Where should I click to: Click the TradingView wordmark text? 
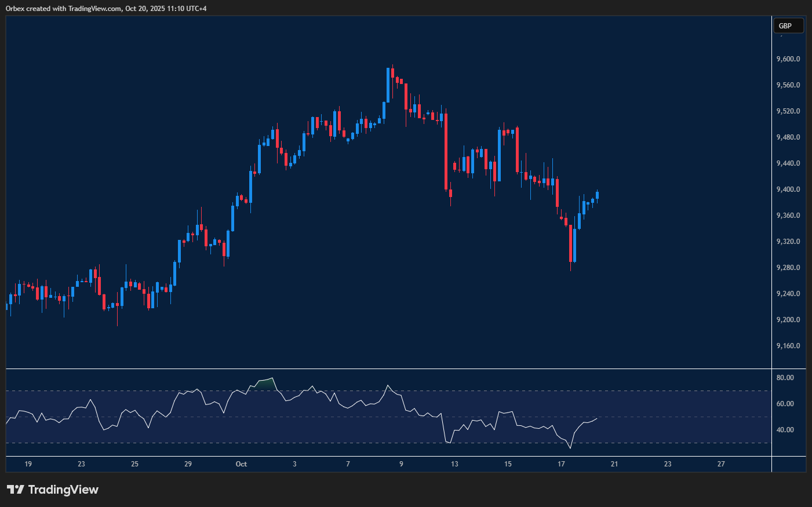(63, 490)
